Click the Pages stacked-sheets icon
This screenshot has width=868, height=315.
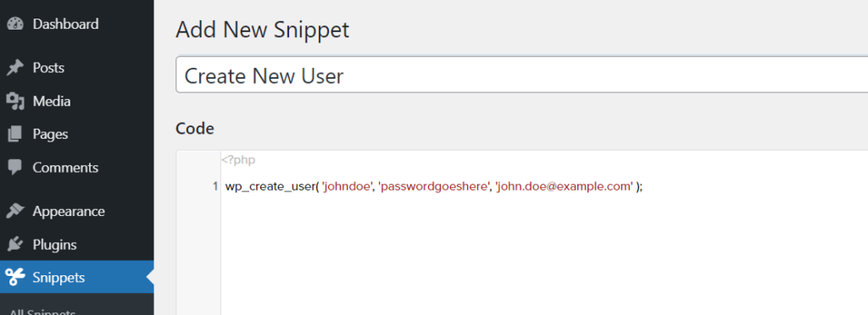[15, 135]
